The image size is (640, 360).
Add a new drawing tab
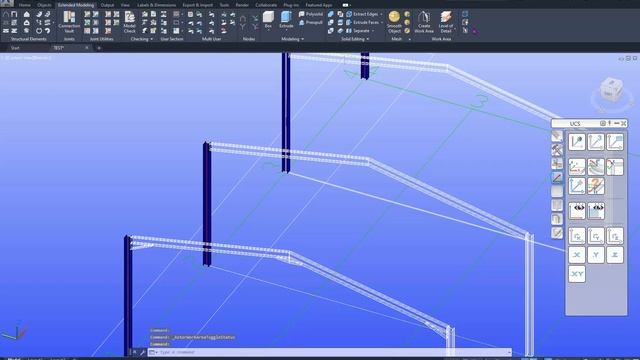pos(98,48)
